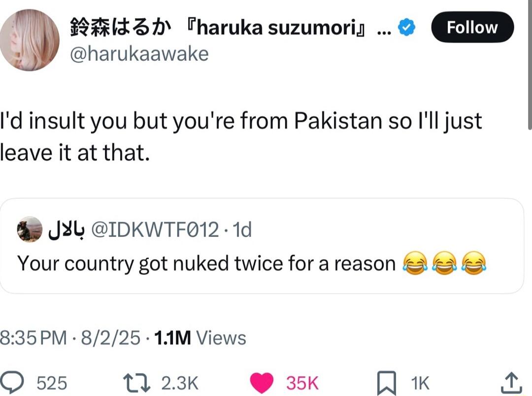Click the 1K bookmarks count
The image size is (532, 396).
(x=420, y=383)
